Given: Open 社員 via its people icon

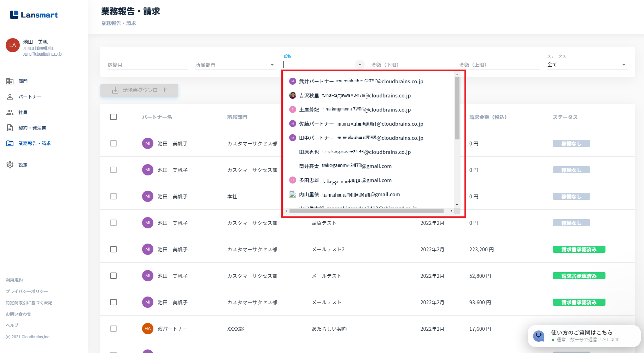Looking at the screenshot, I should tap(10, 112).
